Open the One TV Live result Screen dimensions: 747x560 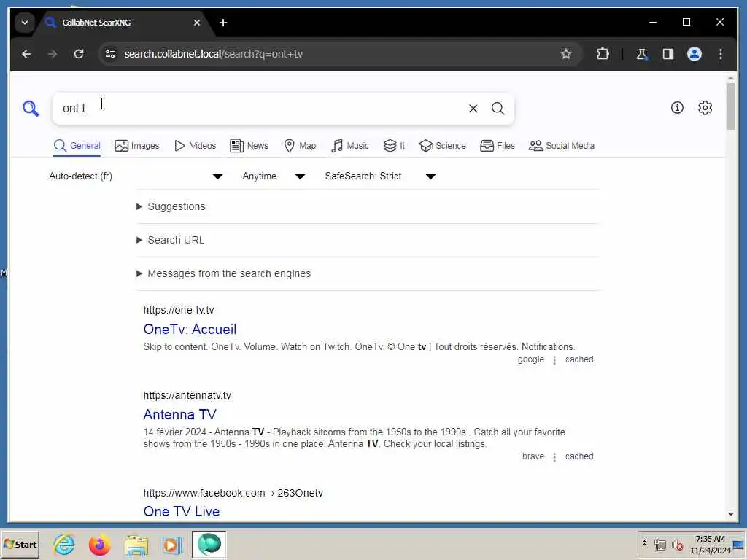click(182, 511)
